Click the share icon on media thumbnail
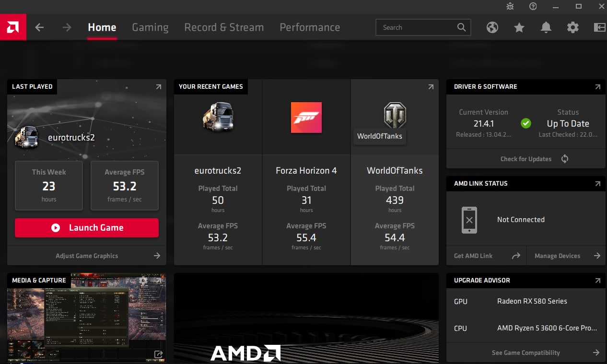This screenshot has height=364, width=607. [x=158, y=354]
